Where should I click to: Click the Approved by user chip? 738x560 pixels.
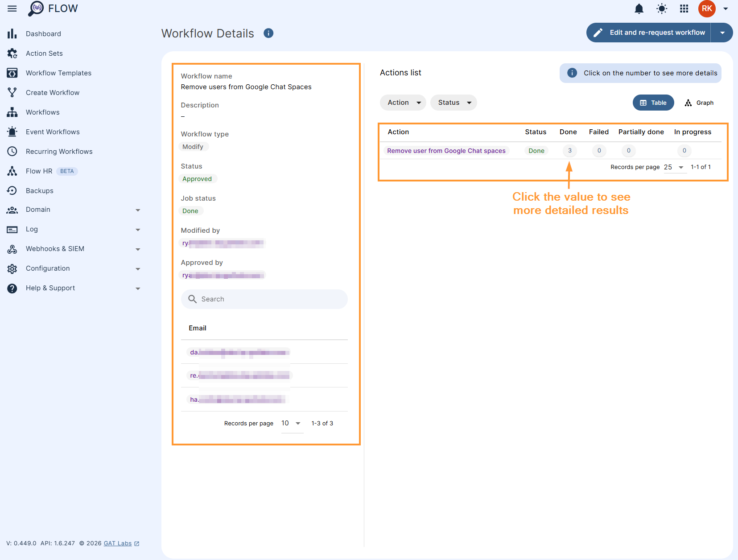tap(222, 275)
